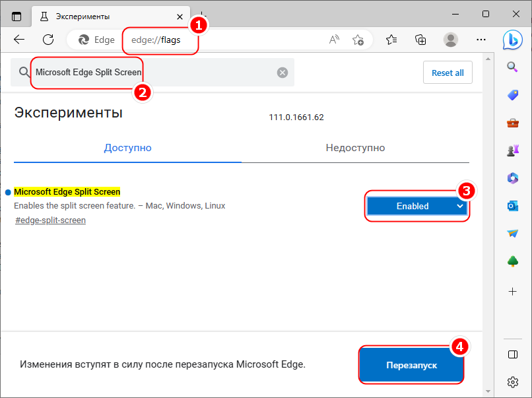The image size is (532, 398).
Task: Add a sidebar app with plus icon
Action: tap(513, 292)
